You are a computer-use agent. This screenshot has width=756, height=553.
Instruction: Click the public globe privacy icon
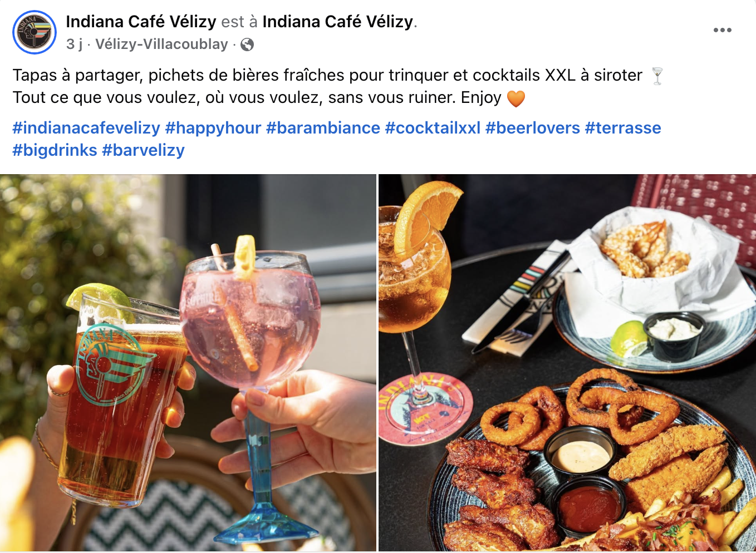[247, 45]
